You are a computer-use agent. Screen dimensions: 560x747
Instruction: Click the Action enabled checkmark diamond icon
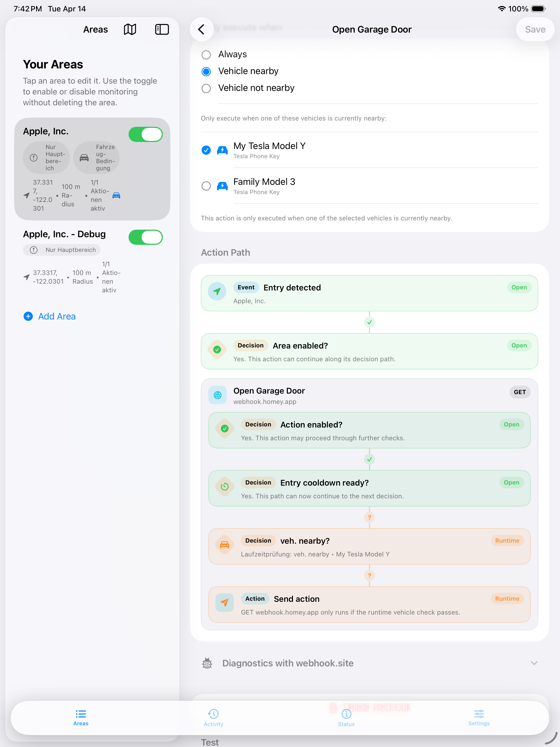click(x=225, y=429)
